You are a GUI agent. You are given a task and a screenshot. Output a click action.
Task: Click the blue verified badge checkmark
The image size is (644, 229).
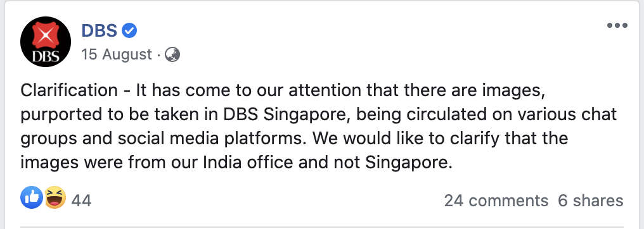pos(129,31)
